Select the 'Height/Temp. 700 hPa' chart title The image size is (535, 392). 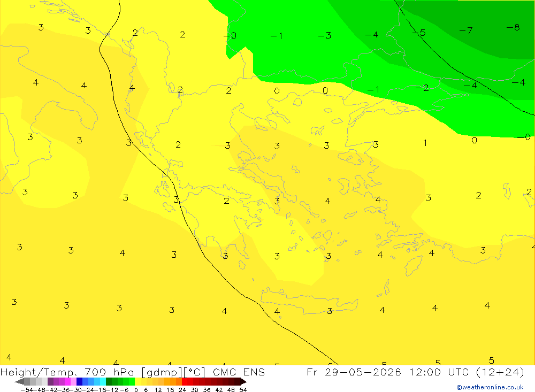[68, 372]
